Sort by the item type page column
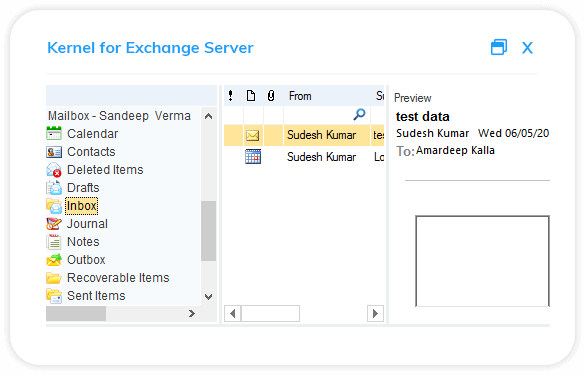This screenshot has width=585, height=375. coord(251,96)
